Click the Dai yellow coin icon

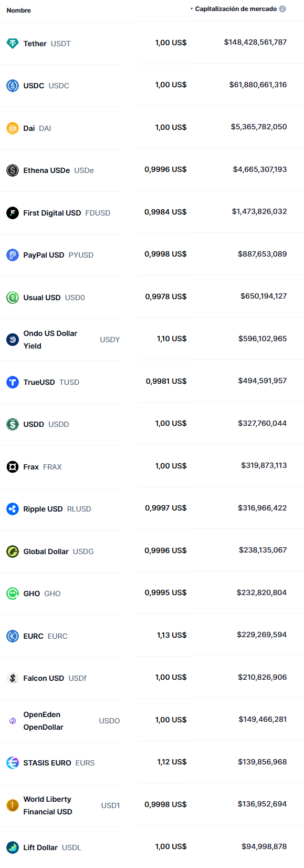coord(13,128)
